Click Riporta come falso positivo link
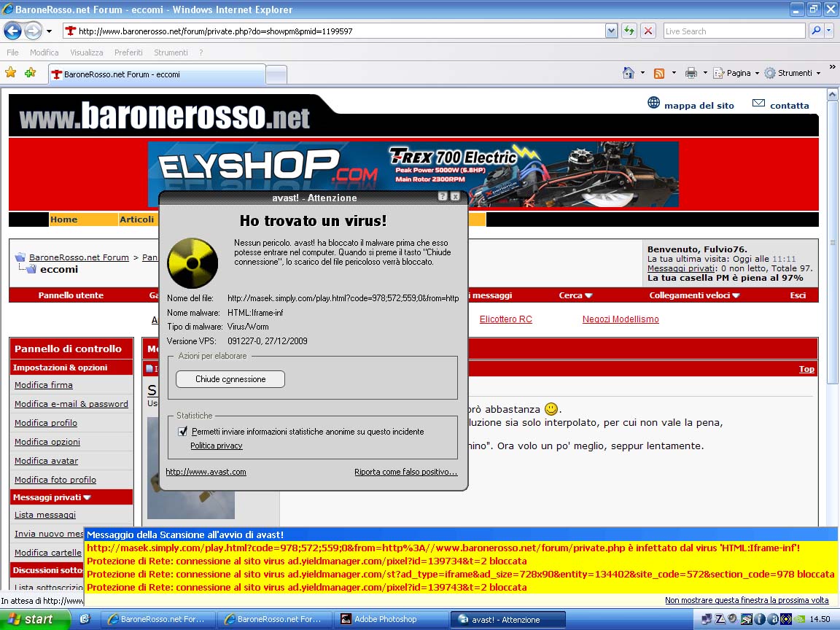This screenshot has height=630, width=840. (405, 472)
